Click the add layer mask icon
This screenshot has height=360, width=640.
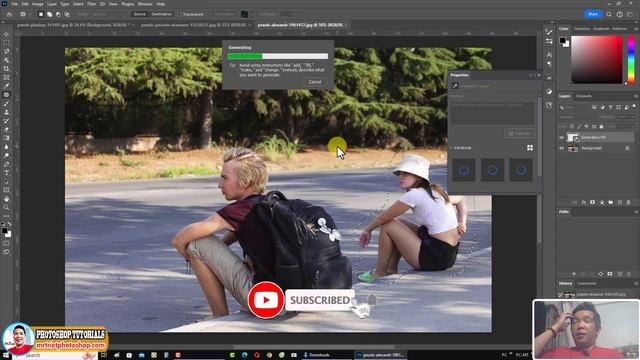click(592, 202)
